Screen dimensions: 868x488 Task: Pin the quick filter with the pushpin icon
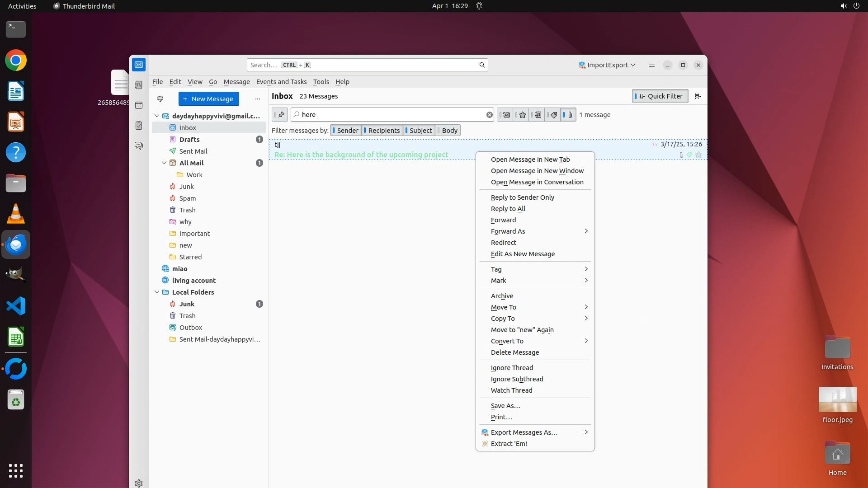pos(280,115)
